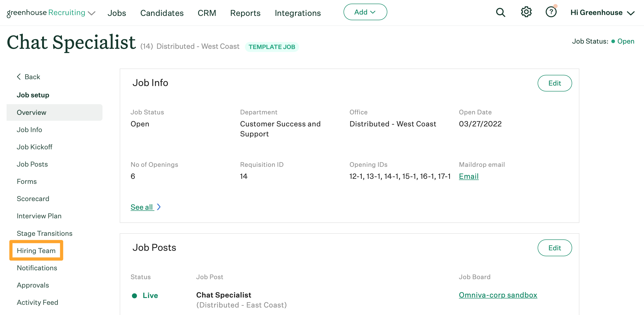Open the search magnifier icon
The height and width of the screenshot is (315, 644).
(500, 12)
